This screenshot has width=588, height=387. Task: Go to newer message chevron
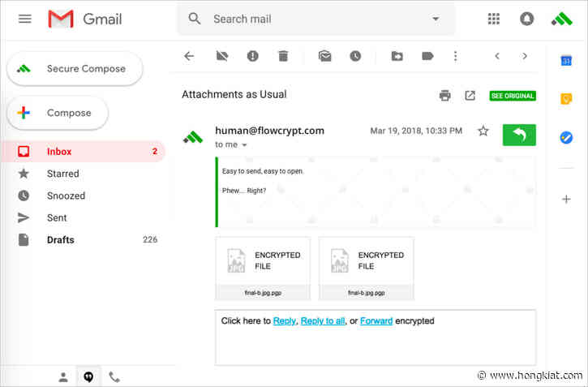coord(497,56)
